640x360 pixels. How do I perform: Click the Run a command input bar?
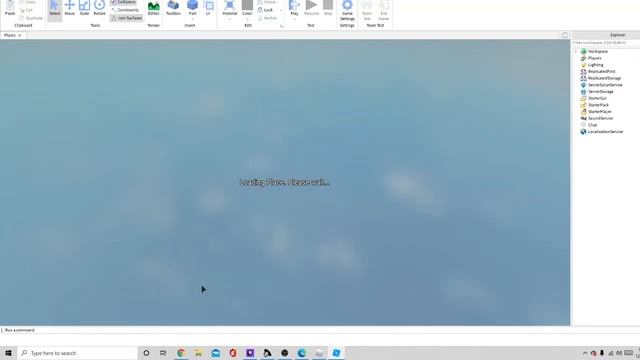coord(285,330)
